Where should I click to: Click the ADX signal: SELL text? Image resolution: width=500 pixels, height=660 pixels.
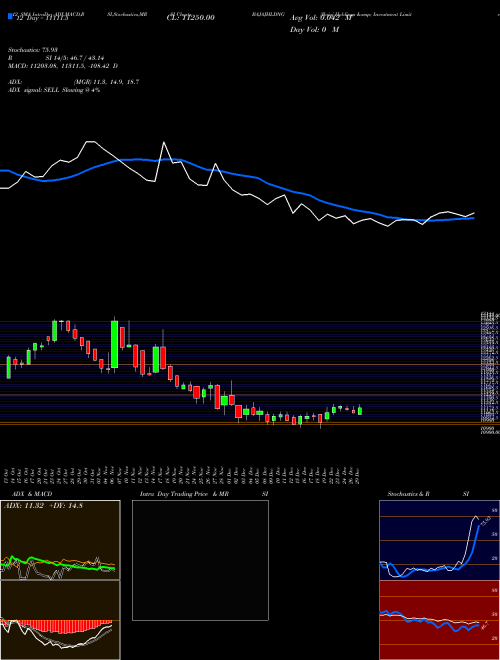[54, 90]
